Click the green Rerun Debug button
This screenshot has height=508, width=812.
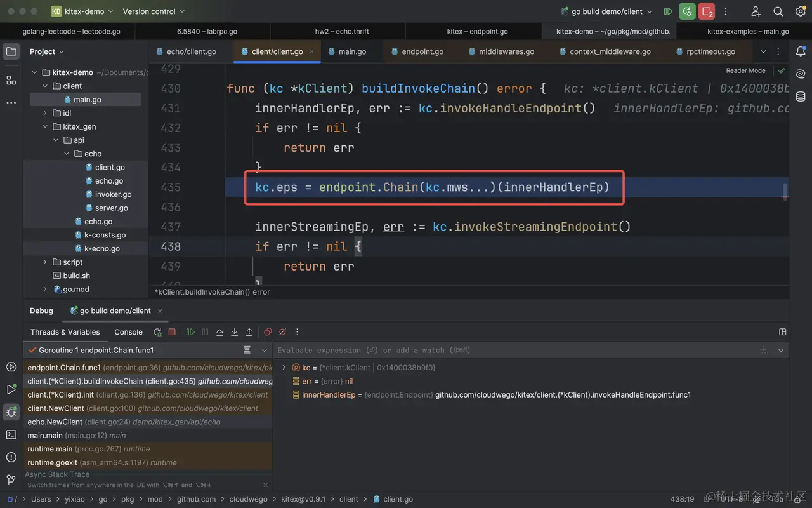(x=687, y=11)
